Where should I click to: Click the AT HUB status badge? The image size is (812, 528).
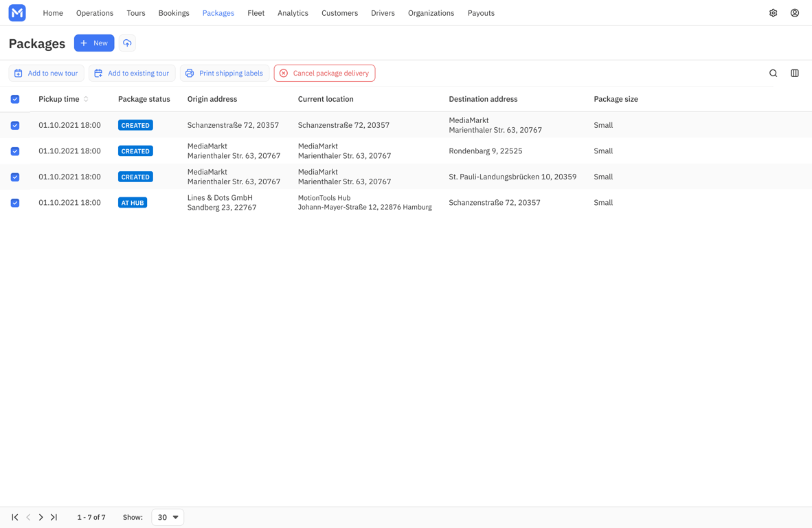(x=133, y=203)
